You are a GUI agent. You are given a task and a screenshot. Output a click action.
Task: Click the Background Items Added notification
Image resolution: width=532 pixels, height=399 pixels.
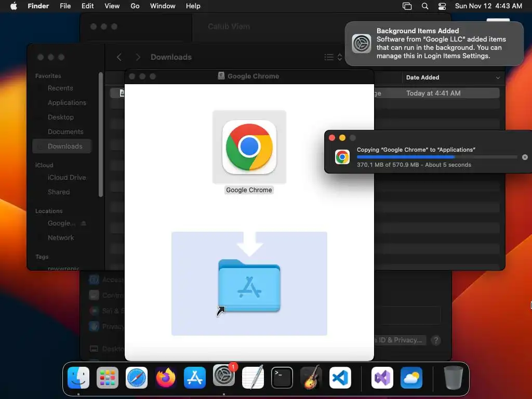[434, 44]
